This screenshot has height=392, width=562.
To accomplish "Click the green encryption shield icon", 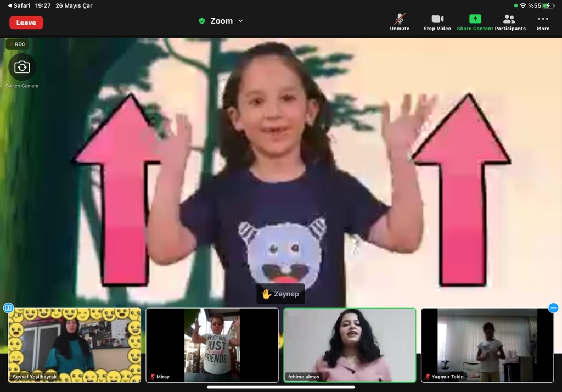I will click(x=202, y=21).
